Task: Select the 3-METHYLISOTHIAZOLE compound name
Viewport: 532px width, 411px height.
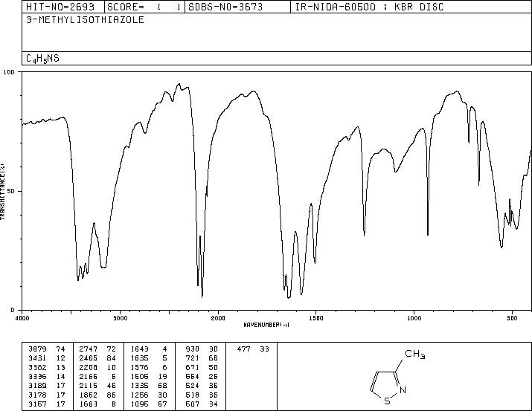Action: tap(85, 19)
